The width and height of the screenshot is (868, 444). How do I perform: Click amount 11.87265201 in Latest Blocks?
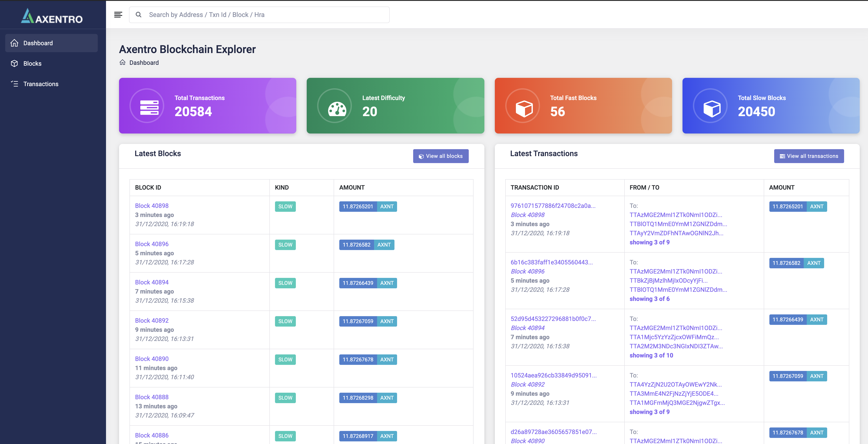(358, 207)
